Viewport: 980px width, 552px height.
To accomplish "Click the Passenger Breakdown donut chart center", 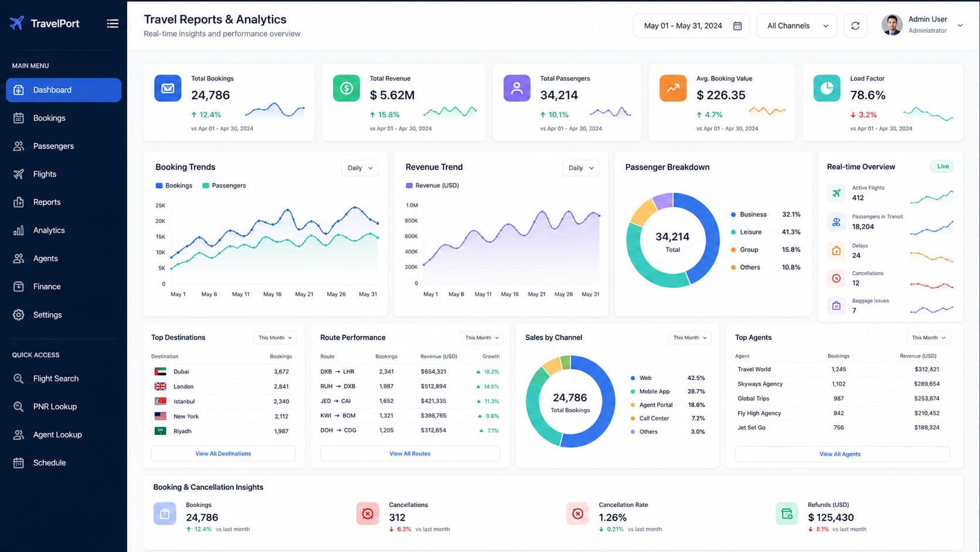I will pos(673,241).
